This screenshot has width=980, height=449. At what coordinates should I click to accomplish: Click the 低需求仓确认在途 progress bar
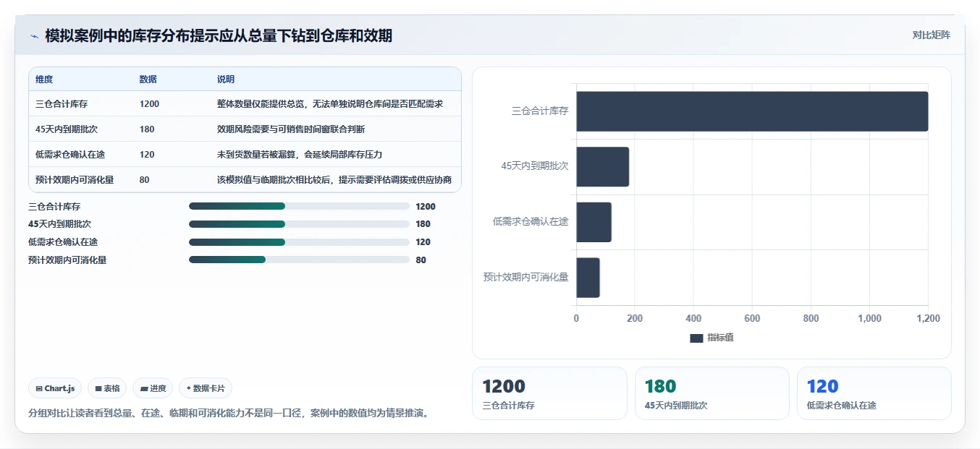point(299,242)
